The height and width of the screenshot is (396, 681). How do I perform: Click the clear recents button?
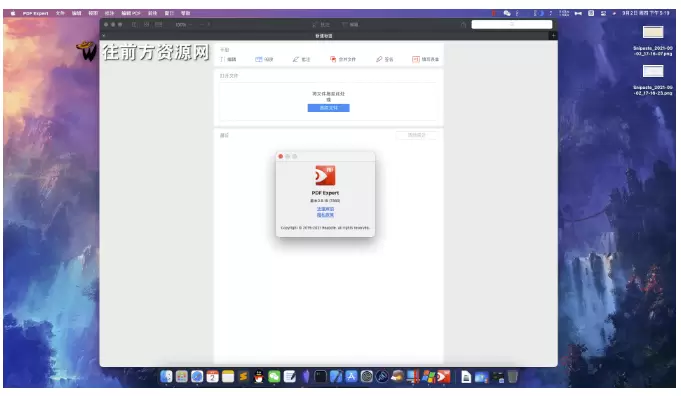tap(417, 135)
